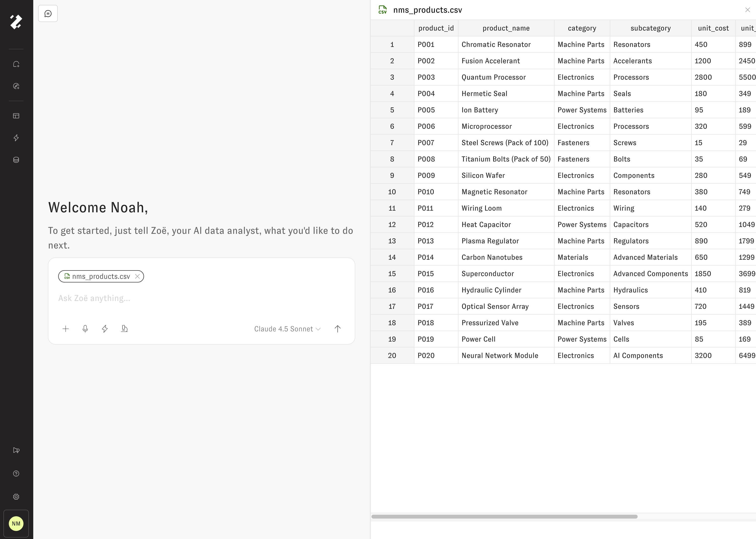
Task: Click the NM user avatar
Action: pyautogui.click(x=16, y=524)
